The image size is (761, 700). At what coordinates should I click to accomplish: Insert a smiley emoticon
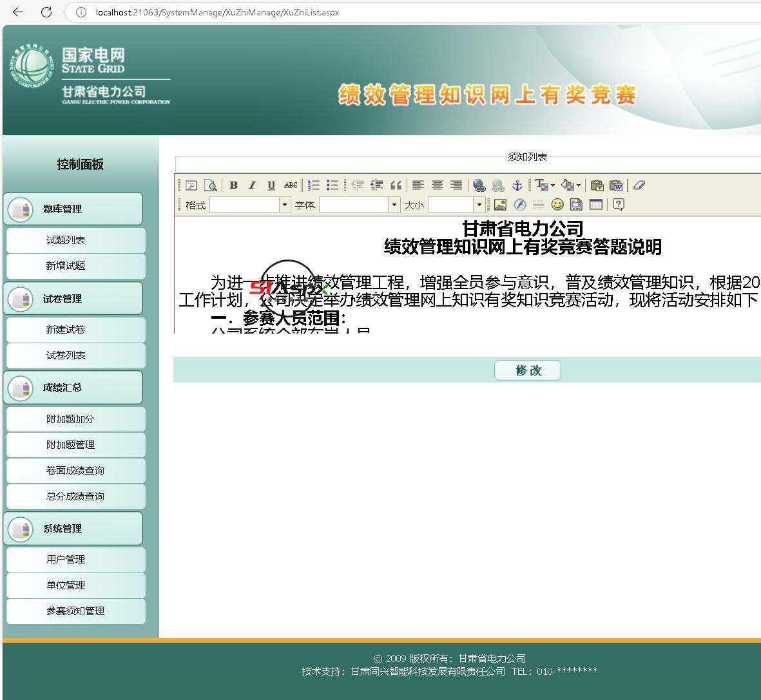click(557, 205)
